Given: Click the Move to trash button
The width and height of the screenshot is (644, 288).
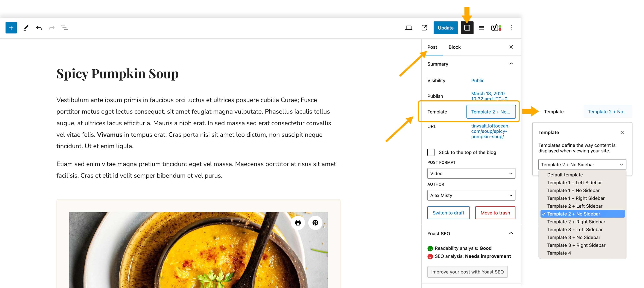Looking at the screenshot, I should [495, 213].
